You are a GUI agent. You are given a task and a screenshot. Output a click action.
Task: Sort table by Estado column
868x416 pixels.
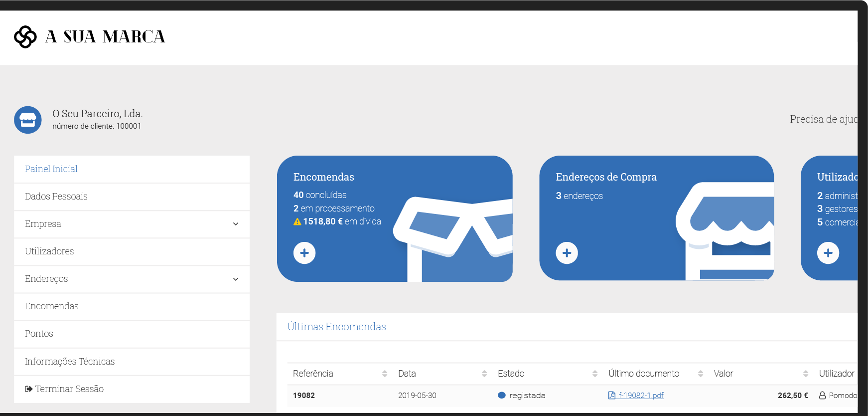pyautogui.click(x=595, y=374)
